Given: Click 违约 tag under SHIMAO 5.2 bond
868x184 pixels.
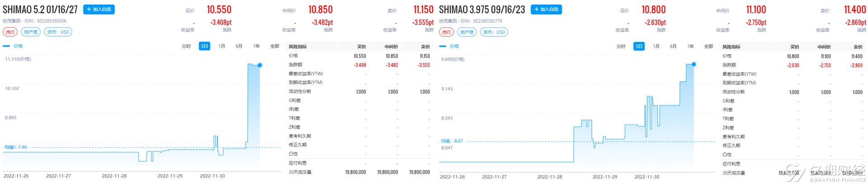Looking at the screenshot, I should [10, 32].
